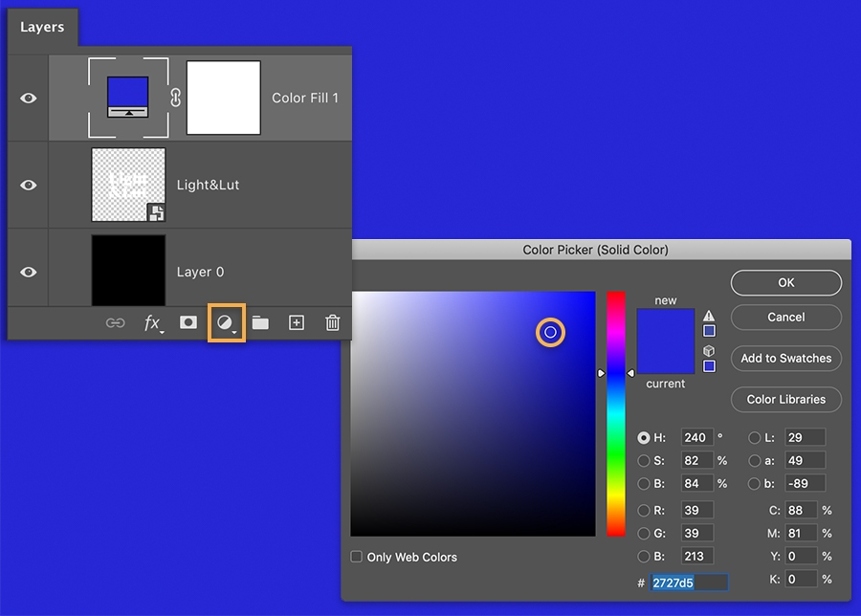861x616 pixels.
Task: Select the R radio button
Action: pos(645,511)
